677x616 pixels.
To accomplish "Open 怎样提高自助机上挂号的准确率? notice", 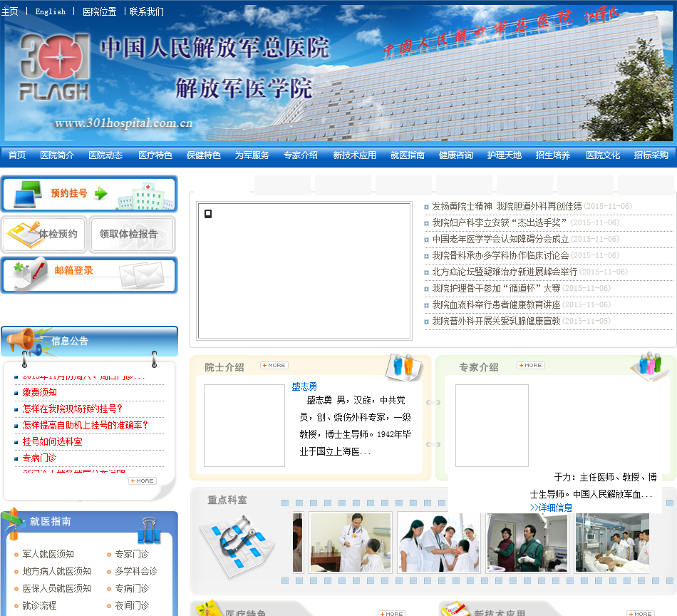I will [x=85, y=425].
